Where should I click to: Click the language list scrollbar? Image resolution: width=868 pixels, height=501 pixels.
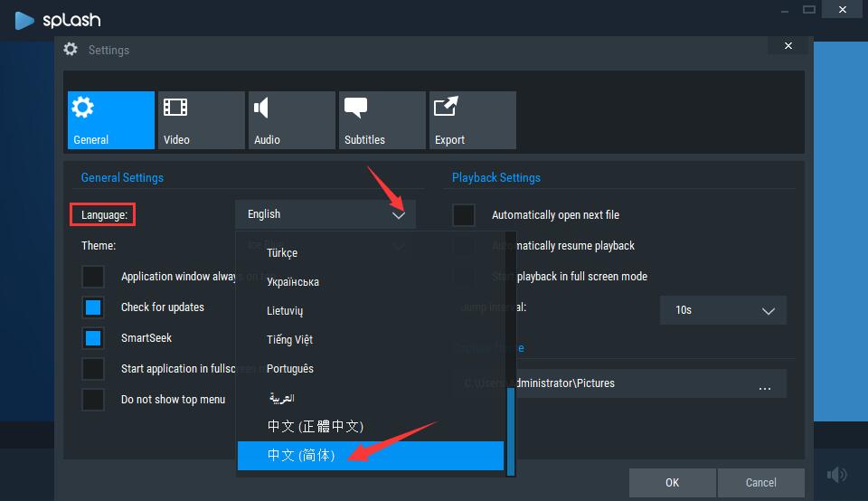511,430
